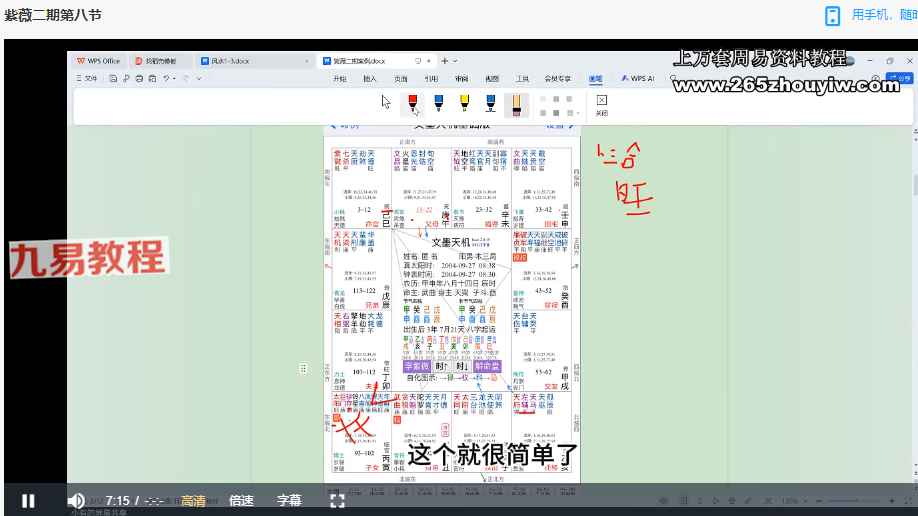Open 倍速 playback speed menu
The width and height of the screenshot is (918, 516).
[241, 500]
